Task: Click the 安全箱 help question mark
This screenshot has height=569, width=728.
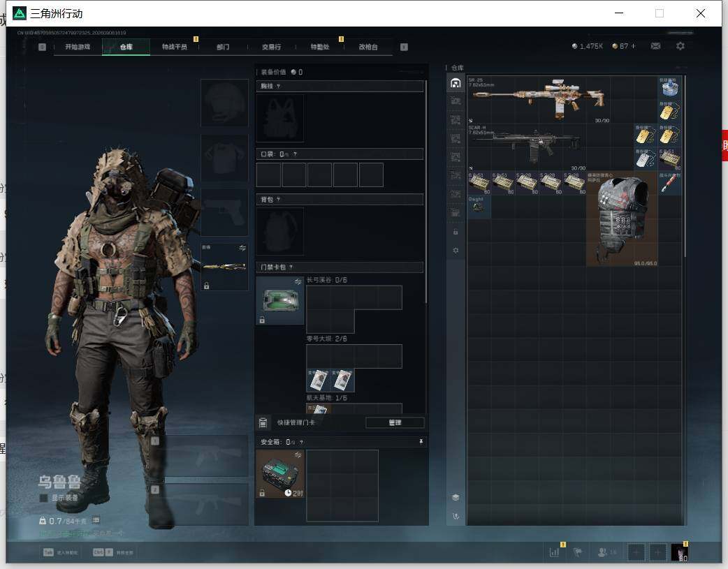Action: (301, 443)
